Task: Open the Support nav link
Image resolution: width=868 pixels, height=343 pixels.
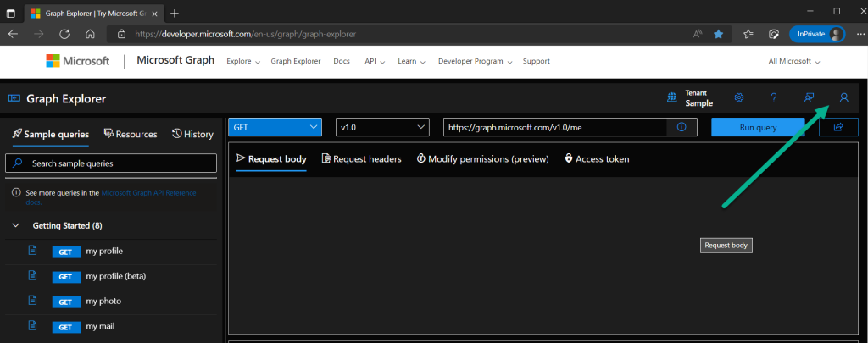Action: [537, 62]
